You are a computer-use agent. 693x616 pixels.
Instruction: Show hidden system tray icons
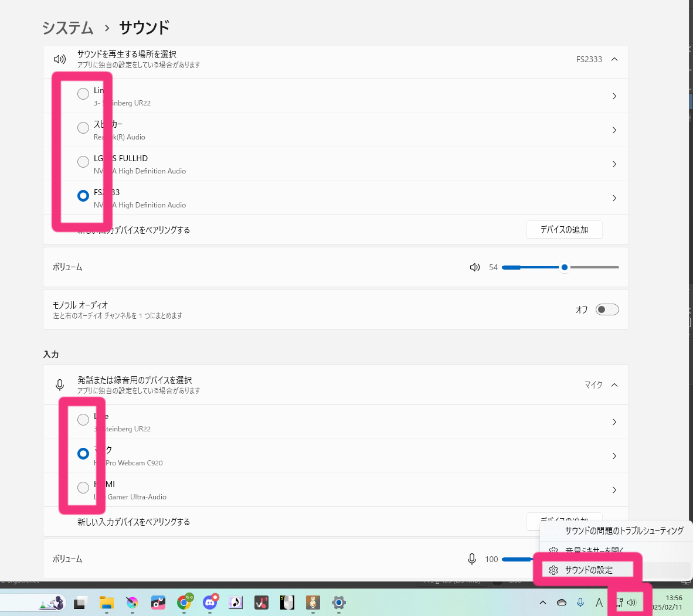[543, 603]
